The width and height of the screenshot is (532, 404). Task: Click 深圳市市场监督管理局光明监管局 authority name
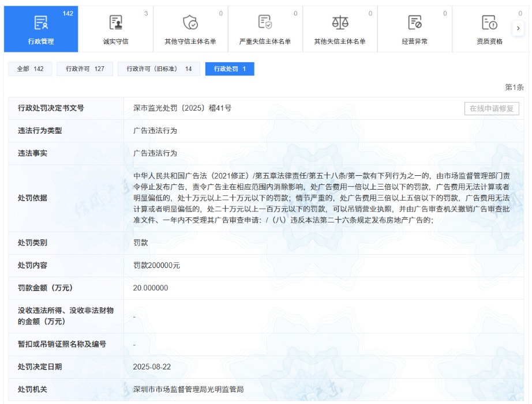tap(188, 390)
